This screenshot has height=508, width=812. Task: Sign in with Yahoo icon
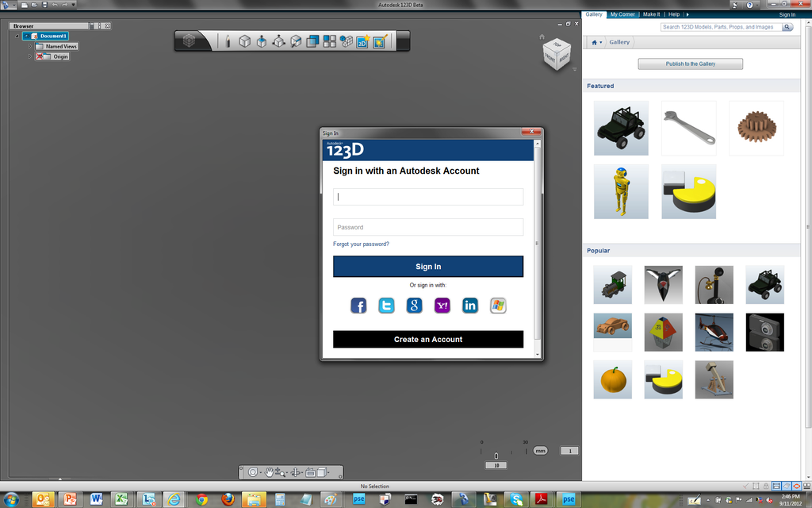click(x=442, y=306)
